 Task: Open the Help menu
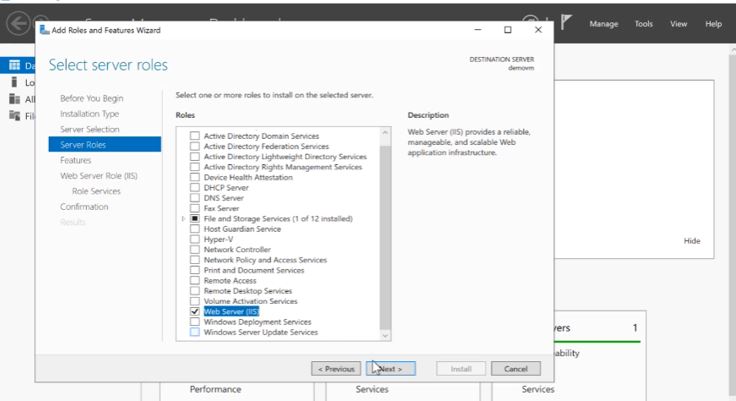713,23
